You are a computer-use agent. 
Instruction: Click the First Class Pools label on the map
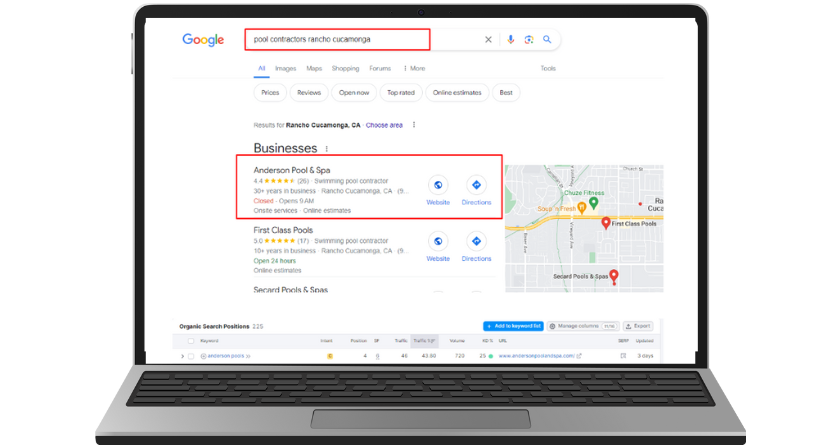634,224
